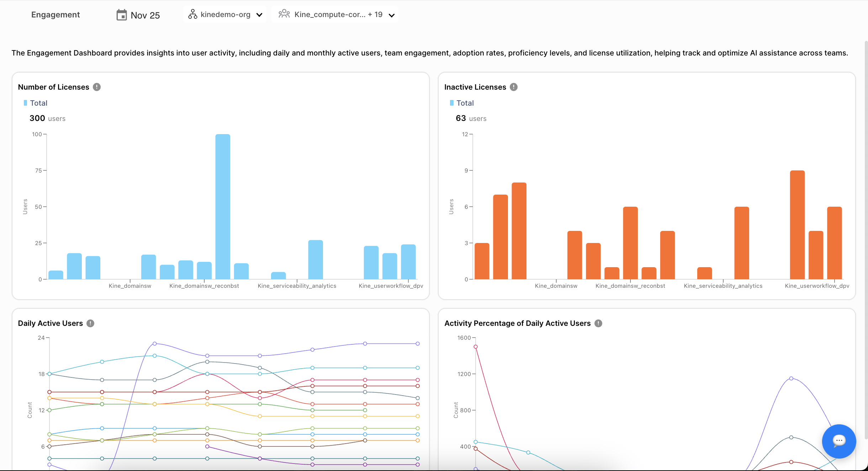The height and width of the screenshot is (471, 868).
Task: Click the calendar icon next to Nov 25
Action: 121,14
